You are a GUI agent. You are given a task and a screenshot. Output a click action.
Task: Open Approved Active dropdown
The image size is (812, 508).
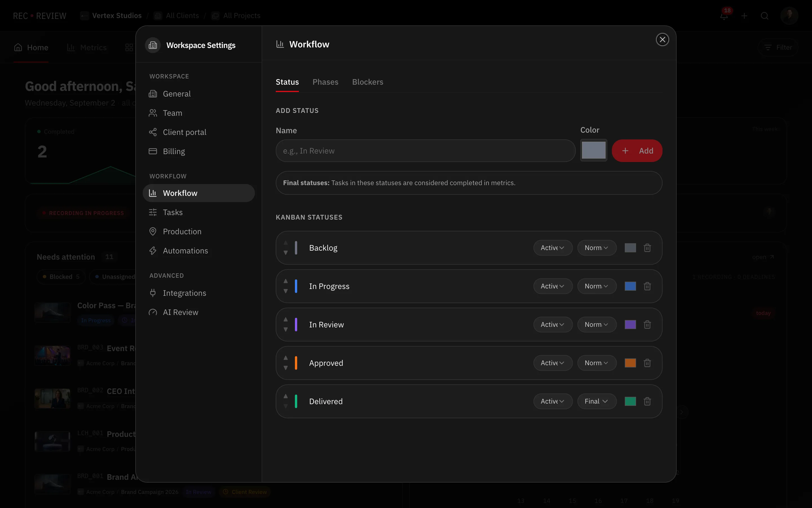pyautogui.click(x=553, y=363)
